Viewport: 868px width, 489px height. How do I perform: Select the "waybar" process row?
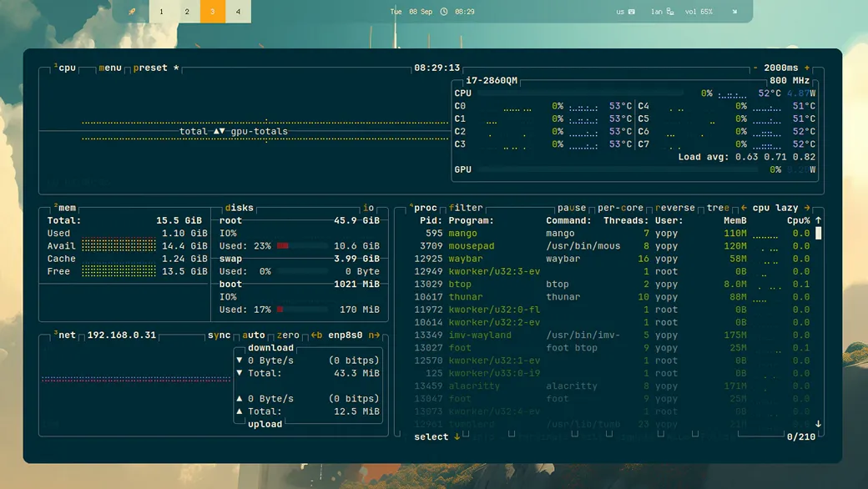point(613,259)
